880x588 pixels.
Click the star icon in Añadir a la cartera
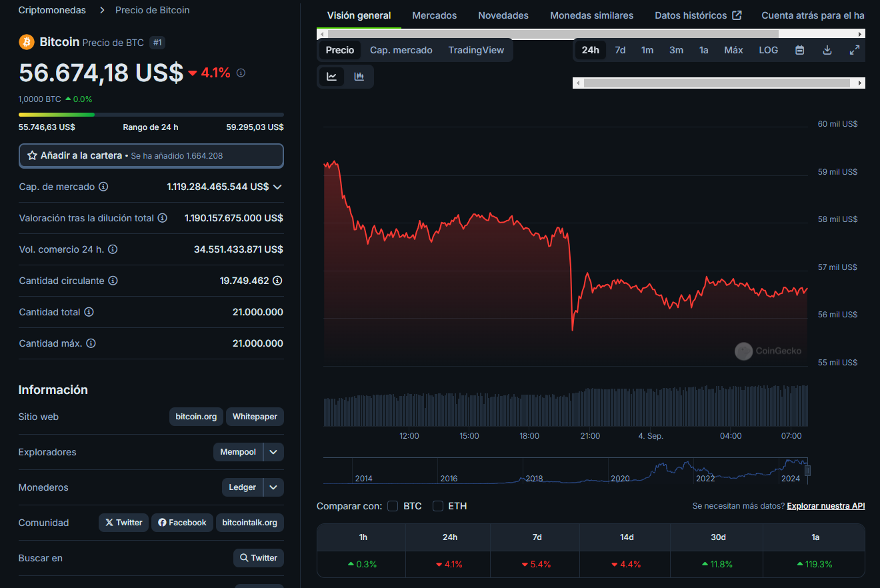click(x=32, y=155)
